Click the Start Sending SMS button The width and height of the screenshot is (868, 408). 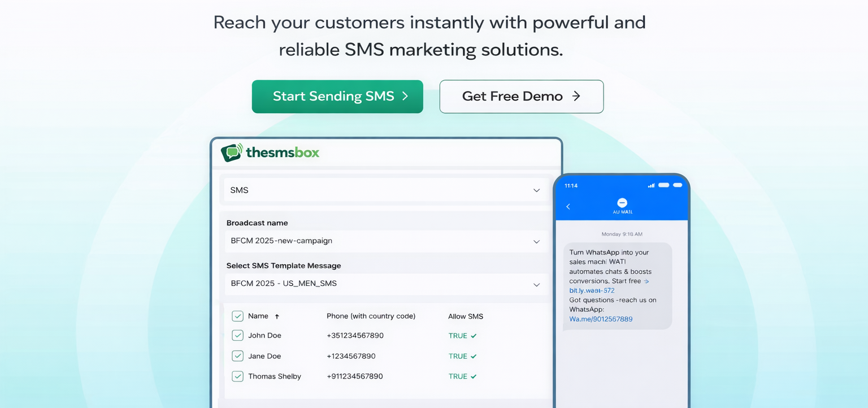(337, 96)
